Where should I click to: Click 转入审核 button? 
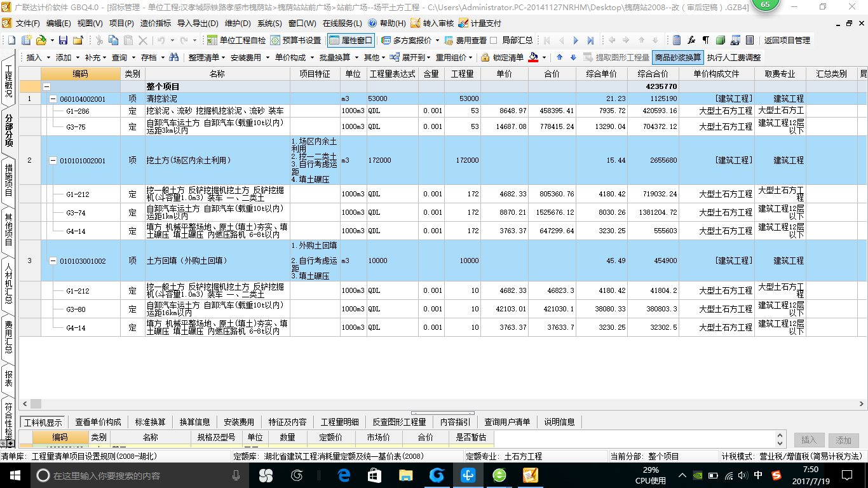click(x=433, y=24)
